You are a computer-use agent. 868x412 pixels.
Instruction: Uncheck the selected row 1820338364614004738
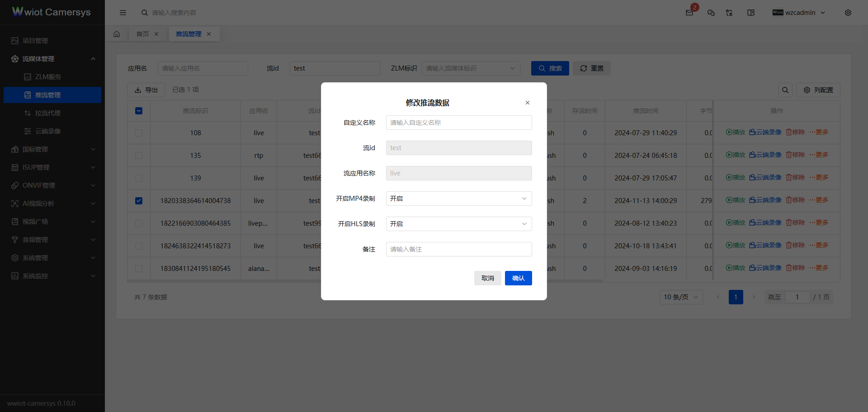tap(139, 201)
